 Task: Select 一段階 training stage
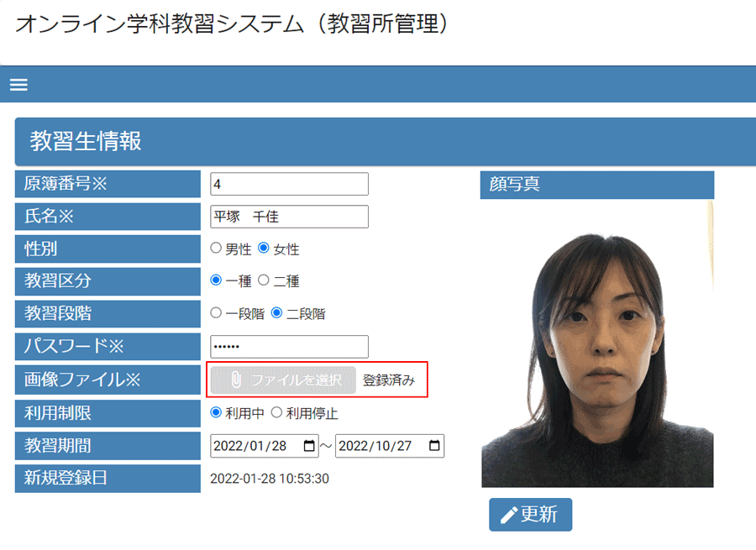coord(216,313)
